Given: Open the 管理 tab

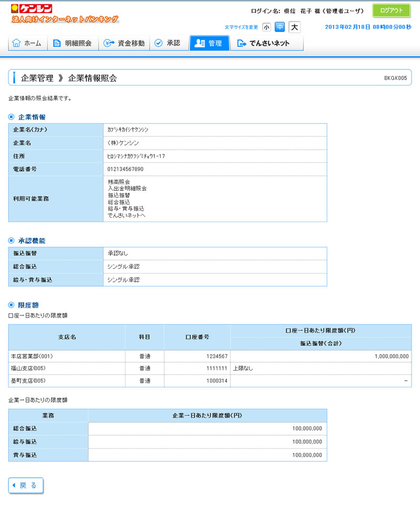Looking at the screenshot, I should [209, 43].
